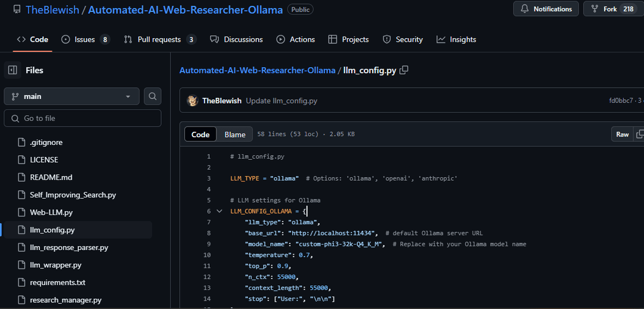Click the Raw button

point(622,134)
